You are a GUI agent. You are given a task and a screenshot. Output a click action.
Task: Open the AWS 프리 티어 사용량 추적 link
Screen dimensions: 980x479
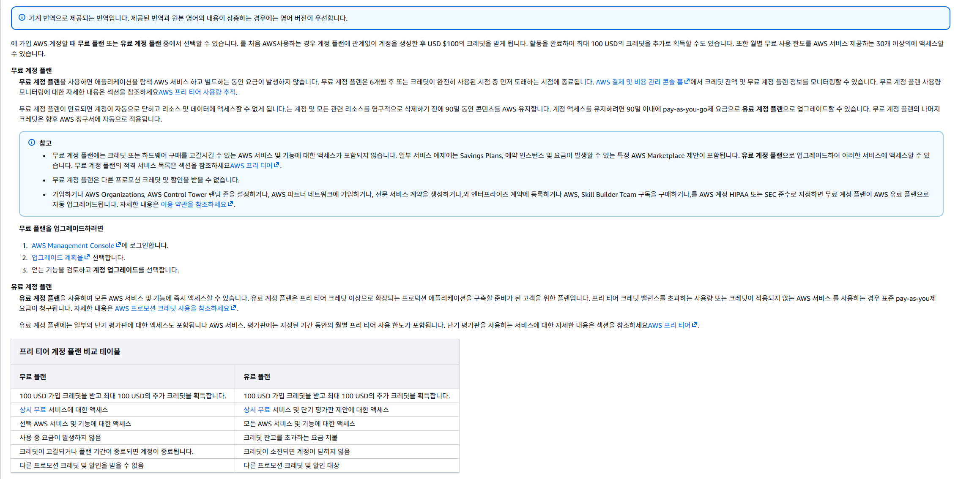coord(197,92)
